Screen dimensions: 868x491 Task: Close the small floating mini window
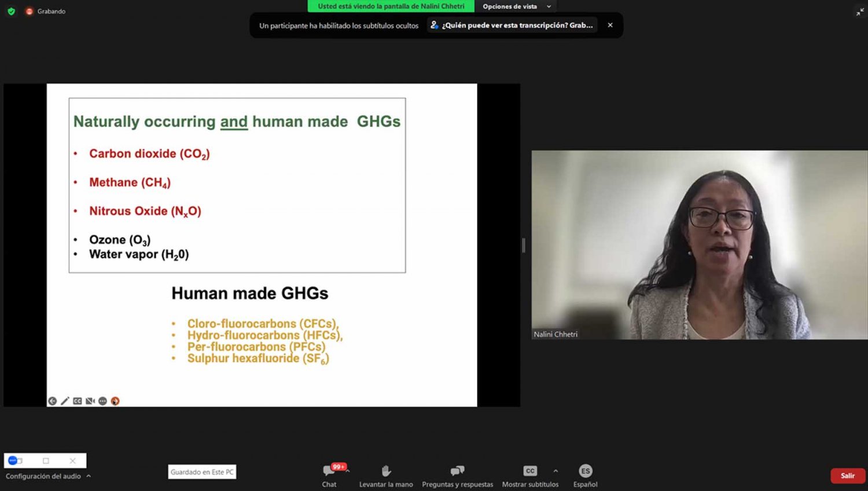click(72, 461)
